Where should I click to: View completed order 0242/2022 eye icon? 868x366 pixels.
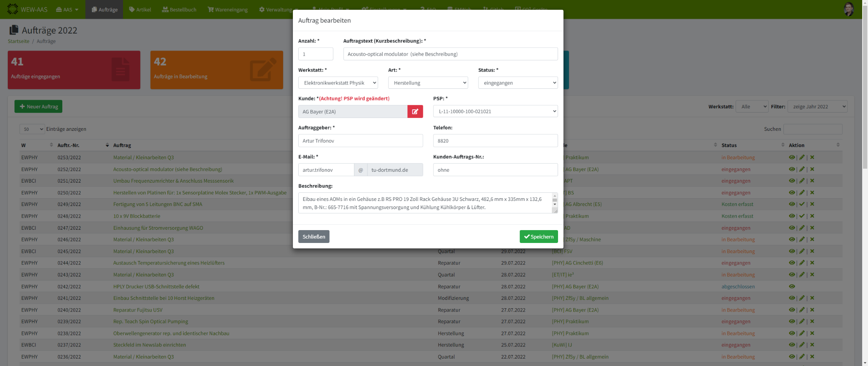click(x=792, y=287)
